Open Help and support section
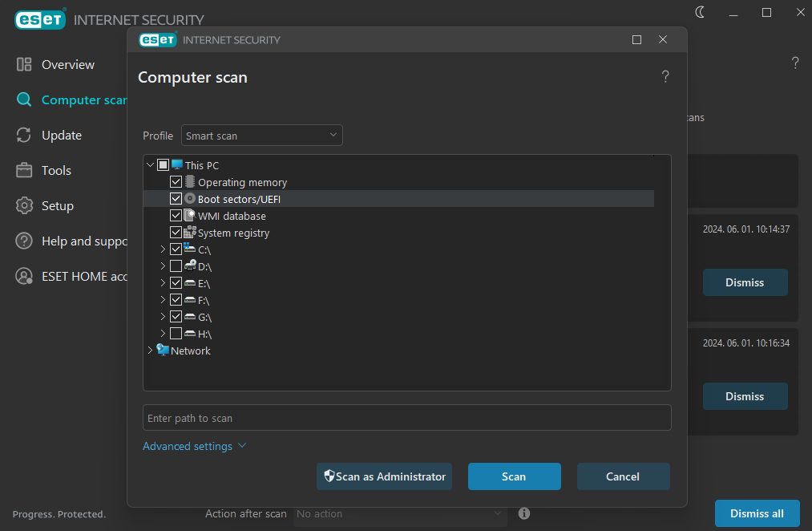 (84, 241)
